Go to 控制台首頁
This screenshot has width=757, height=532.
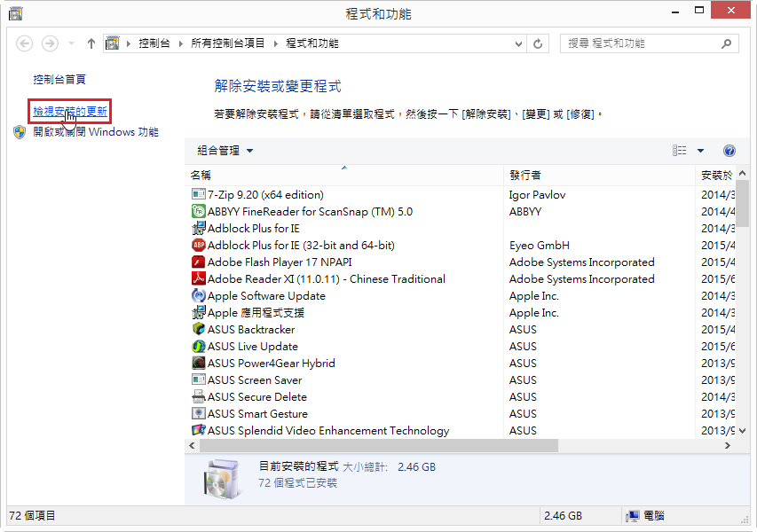(x=59, y=79)
